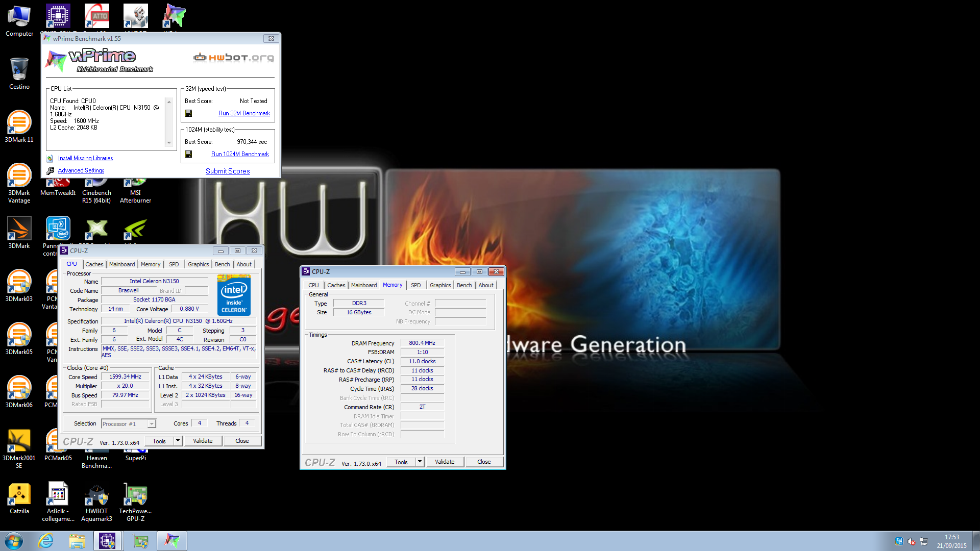This screenshot has width=980, height=551.
Task: Open the About tab in right CPU-Z window
Action: click(486, 285)
